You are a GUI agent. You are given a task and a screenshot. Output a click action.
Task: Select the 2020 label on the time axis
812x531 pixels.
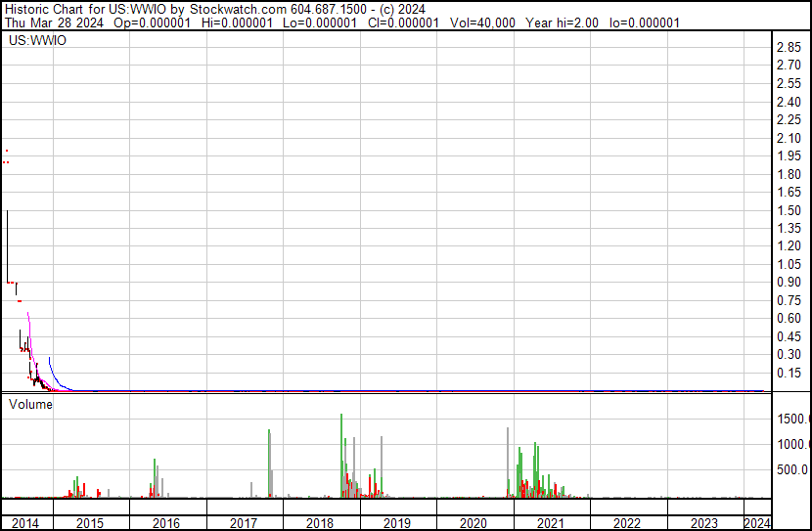click(474, 523)
